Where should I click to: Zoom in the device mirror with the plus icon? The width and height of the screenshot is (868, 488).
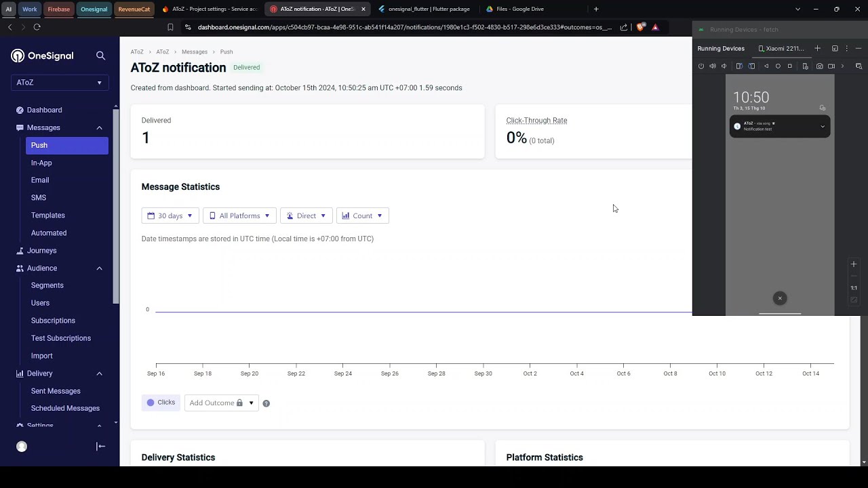tap(854, 264)
